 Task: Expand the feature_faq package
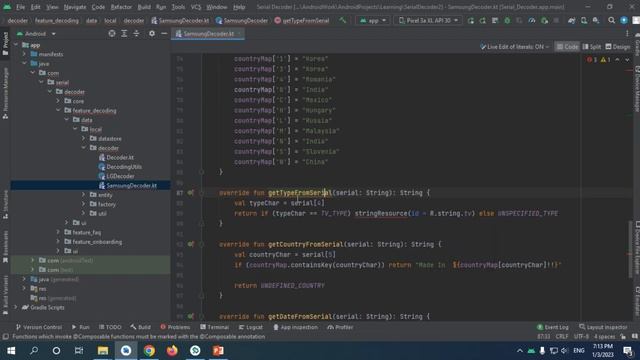click(58, 232)
